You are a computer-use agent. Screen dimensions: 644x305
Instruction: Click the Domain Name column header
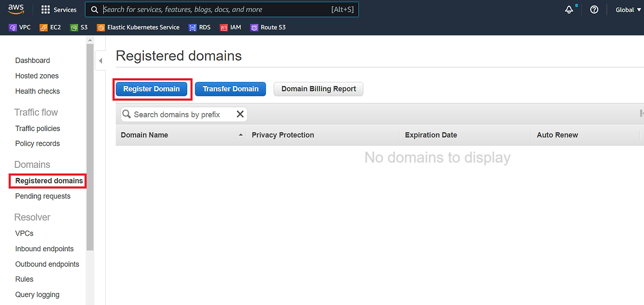tap(144, 135)
